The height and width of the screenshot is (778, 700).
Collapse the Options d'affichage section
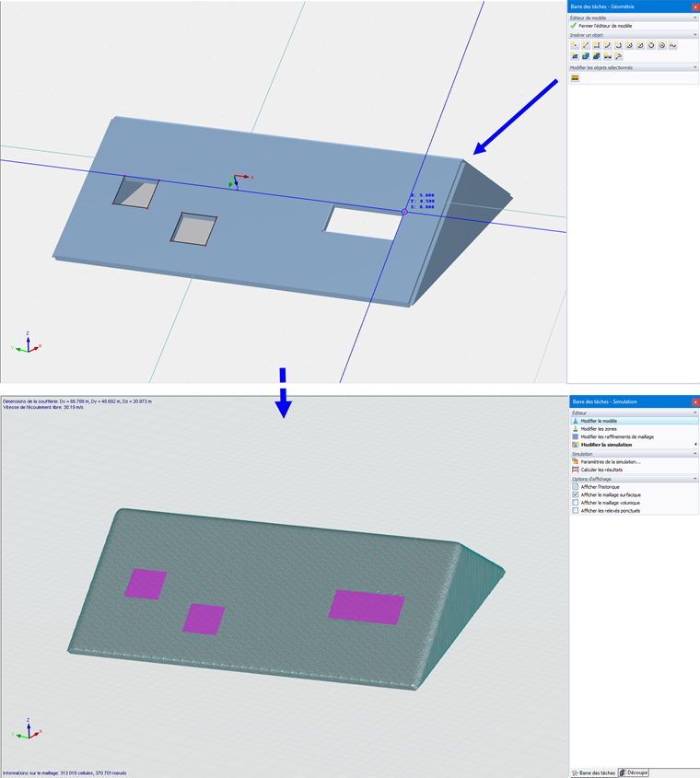click(x=695, y=479)
